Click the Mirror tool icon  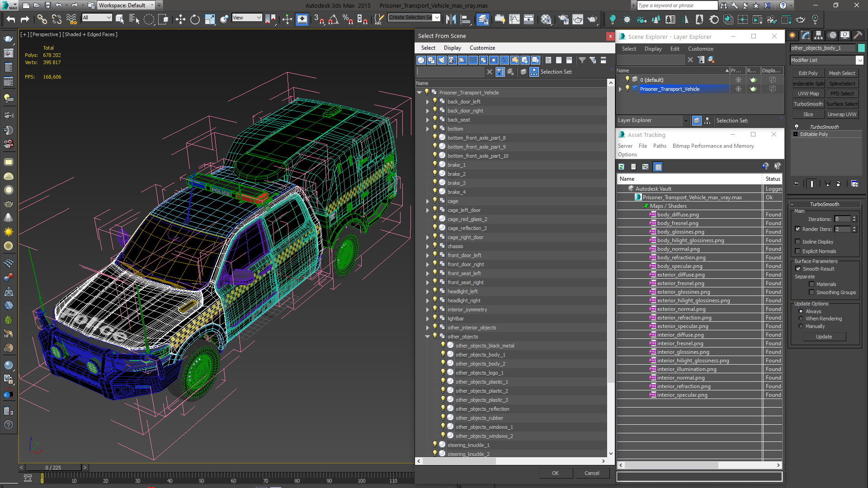(451, 19)
